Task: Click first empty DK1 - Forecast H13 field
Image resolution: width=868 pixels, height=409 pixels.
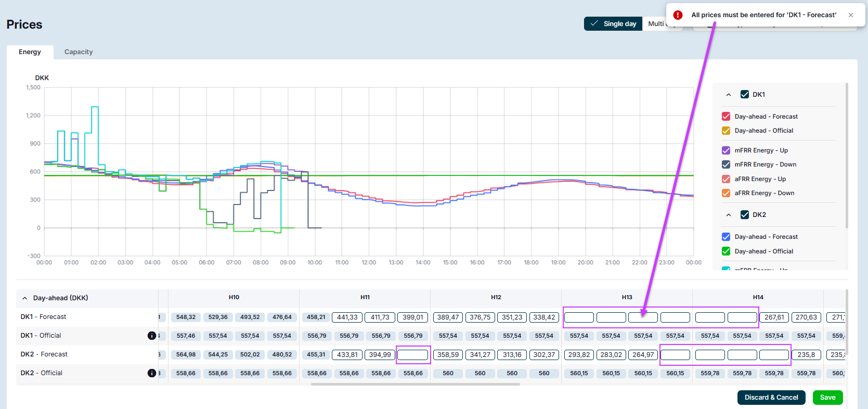Action: coord(579,317)
